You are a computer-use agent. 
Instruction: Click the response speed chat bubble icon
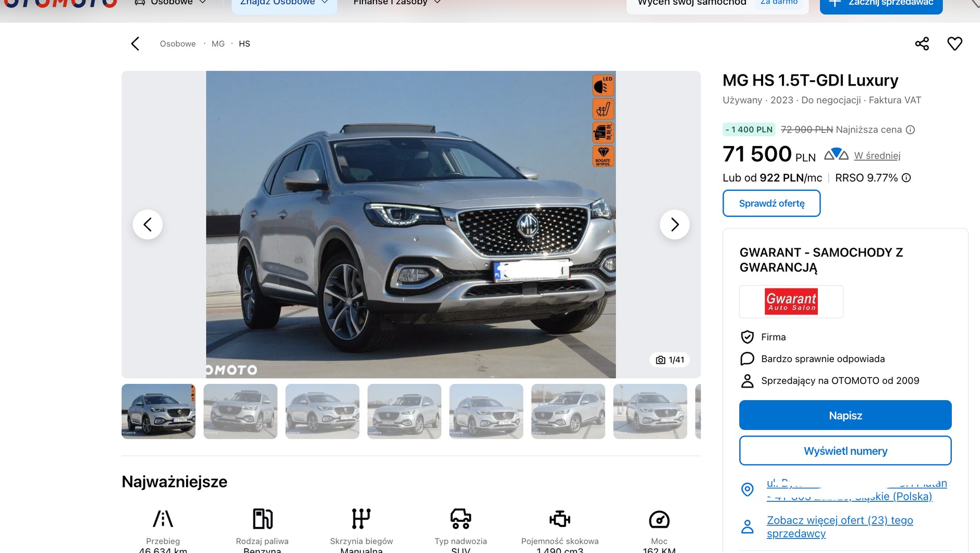click(x=747, y=359)
